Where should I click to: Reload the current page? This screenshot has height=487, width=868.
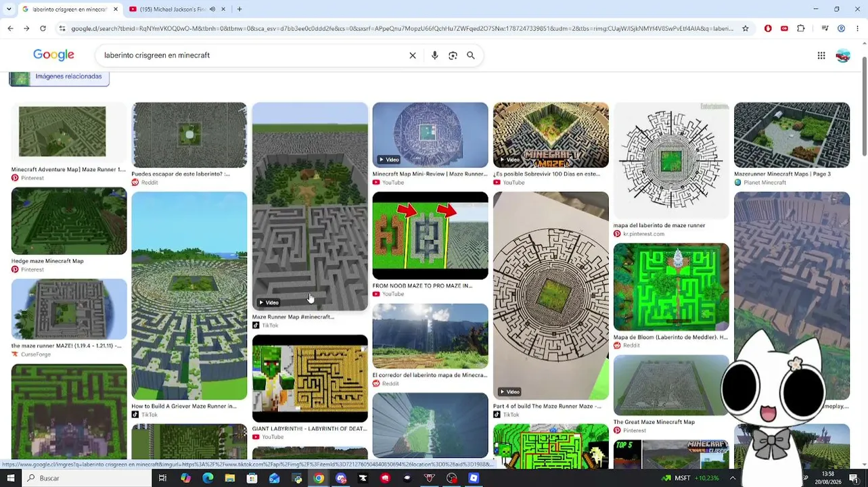43,28
